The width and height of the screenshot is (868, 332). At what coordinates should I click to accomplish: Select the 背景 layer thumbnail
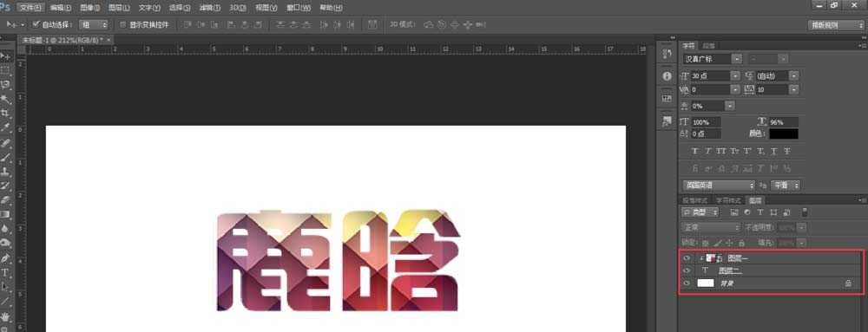(x=705, y=283)
